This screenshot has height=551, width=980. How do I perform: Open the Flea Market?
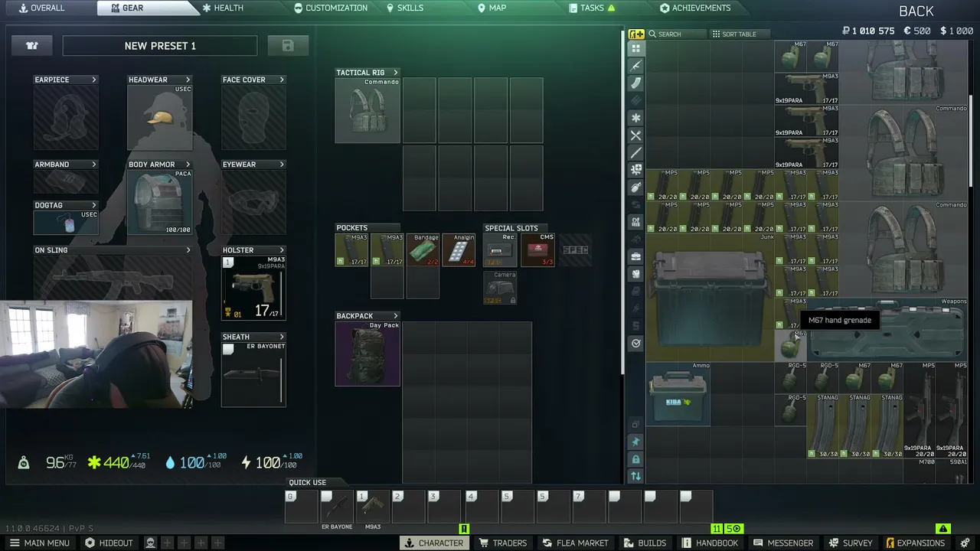click(575, 543)
